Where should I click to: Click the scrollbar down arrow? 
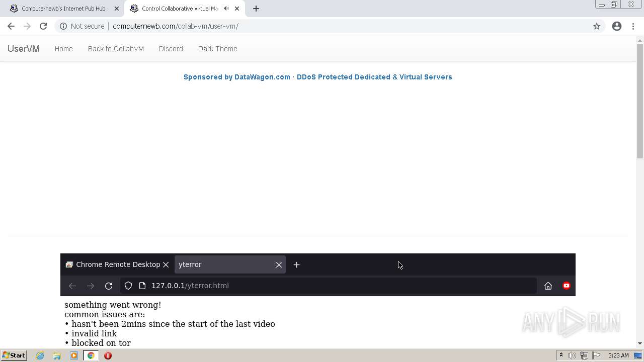pyautogui.click(x=640, y=344)
